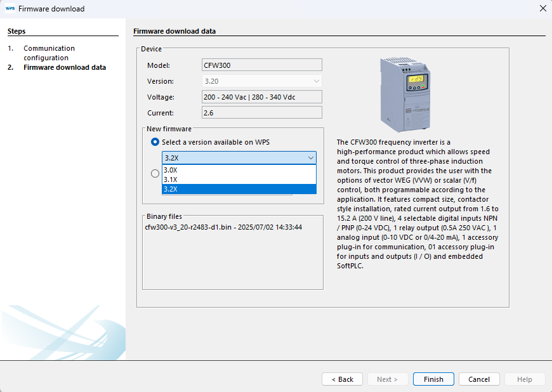
Task: Click the Model field showing CFW300
Action: click(261, 65)
